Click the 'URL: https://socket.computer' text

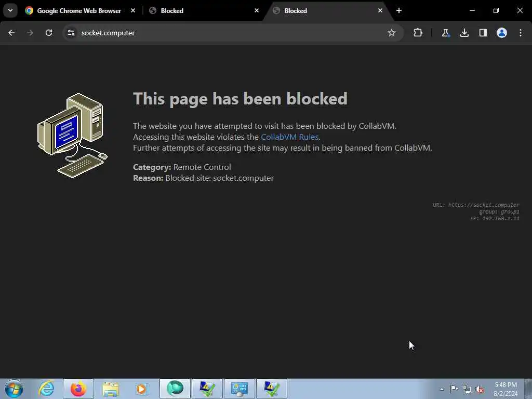(476, 205)
